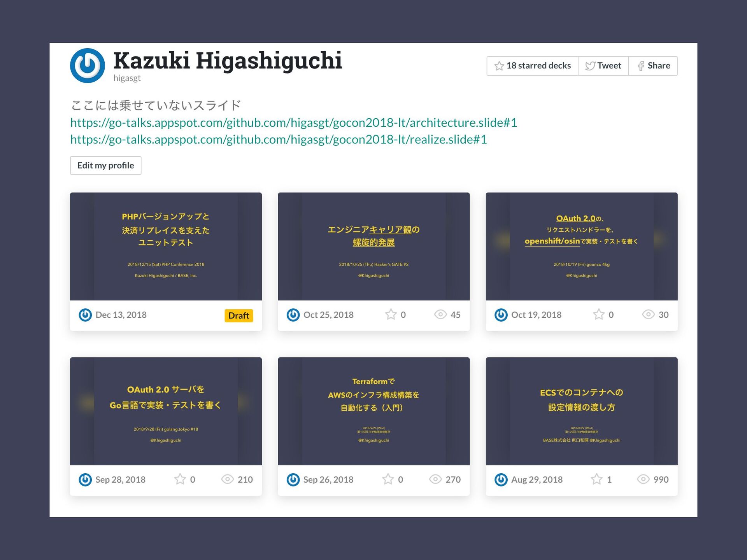
Task: Click the Kazuki Higashiguchi name heading
Action: point(228,61)
